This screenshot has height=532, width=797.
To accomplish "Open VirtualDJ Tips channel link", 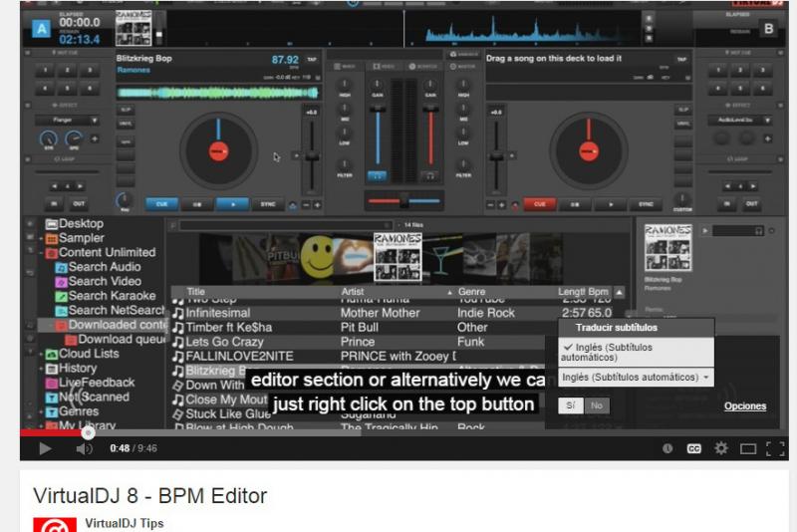I will tap(125, 523).
